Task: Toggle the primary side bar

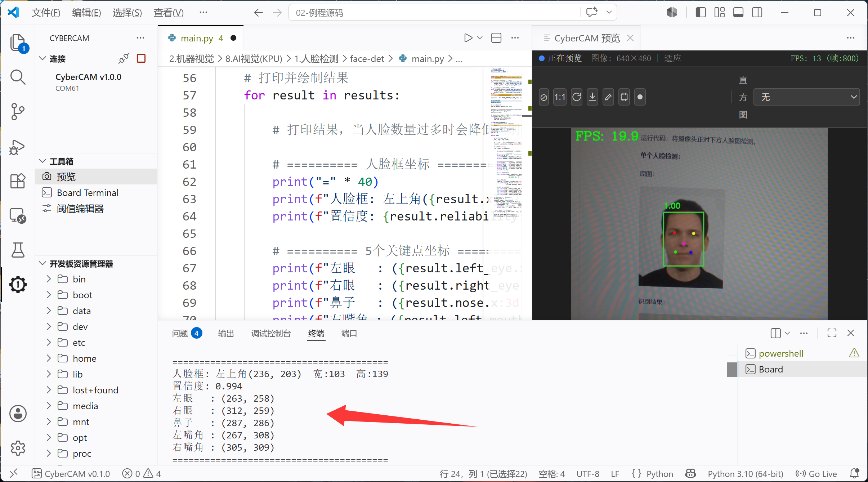Action: tap(701, 13)
